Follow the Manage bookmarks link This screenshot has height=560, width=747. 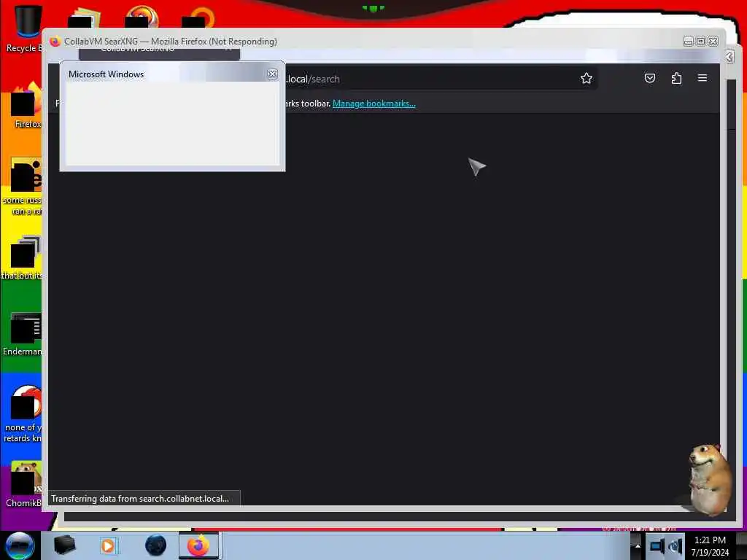(374, 104)
